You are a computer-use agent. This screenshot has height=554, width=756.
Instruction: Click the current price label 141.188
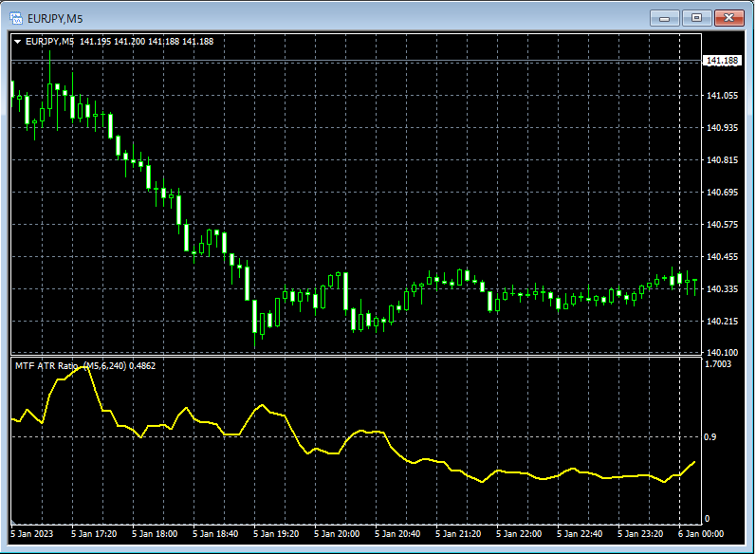click(x=722, y=61)
